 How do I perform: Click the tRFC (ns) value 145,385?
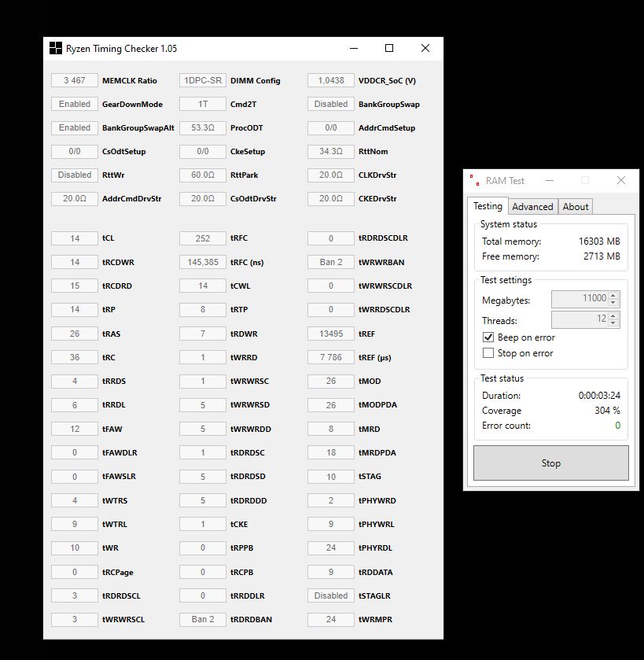pyautogui.click(x=203, y=262)
